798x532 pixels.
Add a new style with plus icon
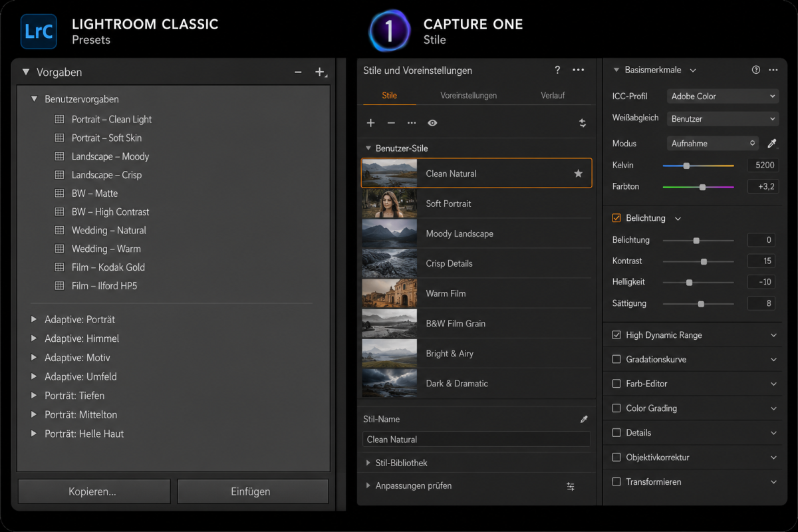371,123
